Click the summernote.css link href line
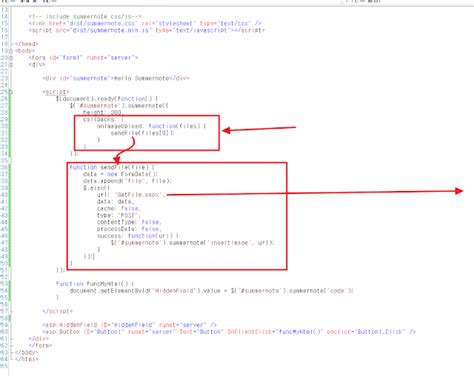 click(x=145, y=23)
